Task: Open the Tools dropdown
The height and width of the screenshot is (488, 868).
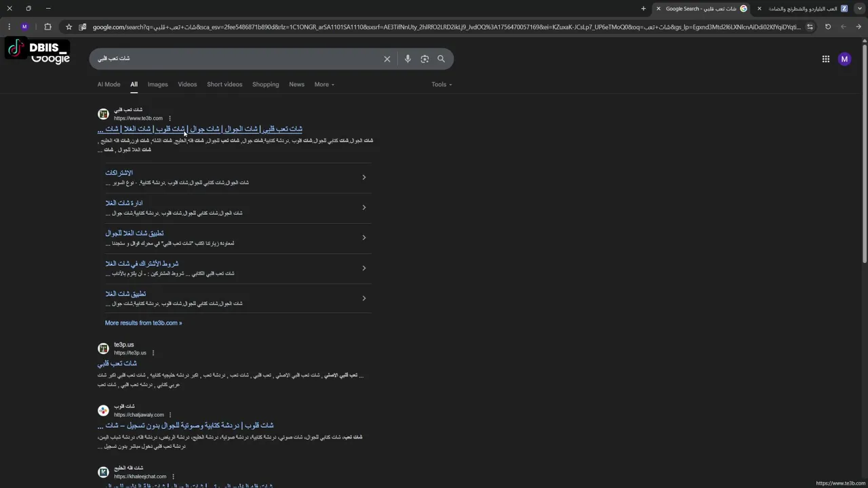Action: click(x=441, y=85)
